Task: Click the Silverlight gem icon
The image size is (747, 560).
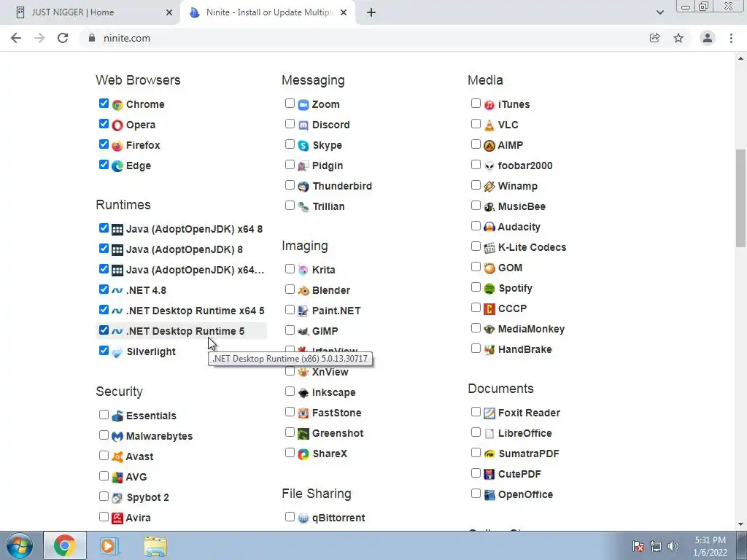Action: click(117, 352)
